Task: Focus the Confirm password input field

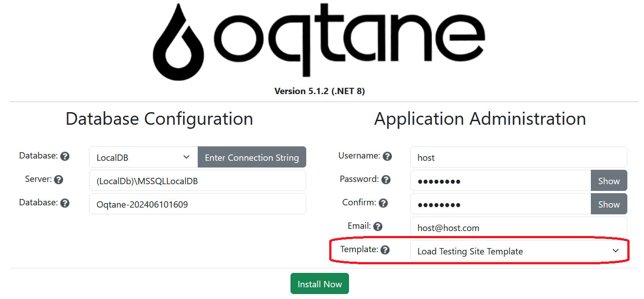Action: tap(500, 204)
